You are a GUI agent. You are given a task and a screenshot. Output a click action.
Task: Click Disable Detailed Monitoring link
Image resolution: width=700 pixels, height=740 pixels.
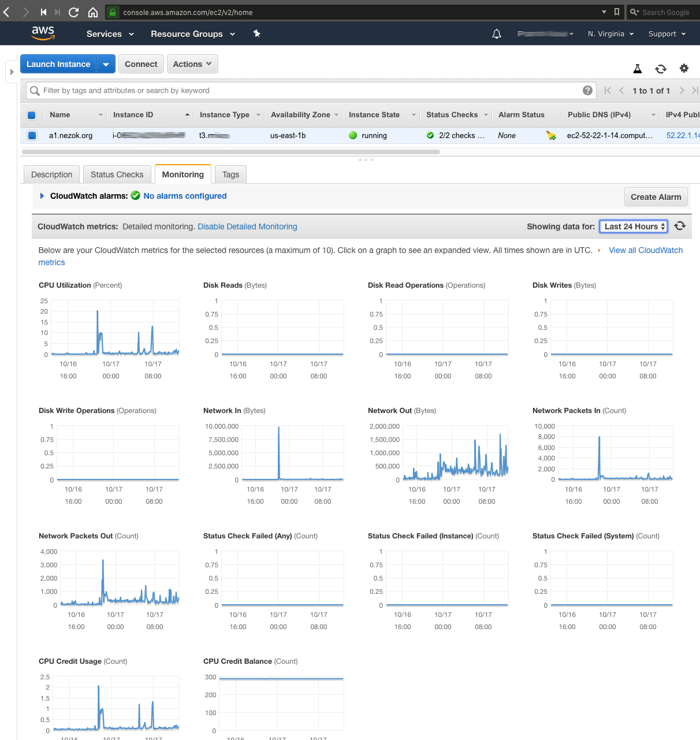[x=247, y=226]
